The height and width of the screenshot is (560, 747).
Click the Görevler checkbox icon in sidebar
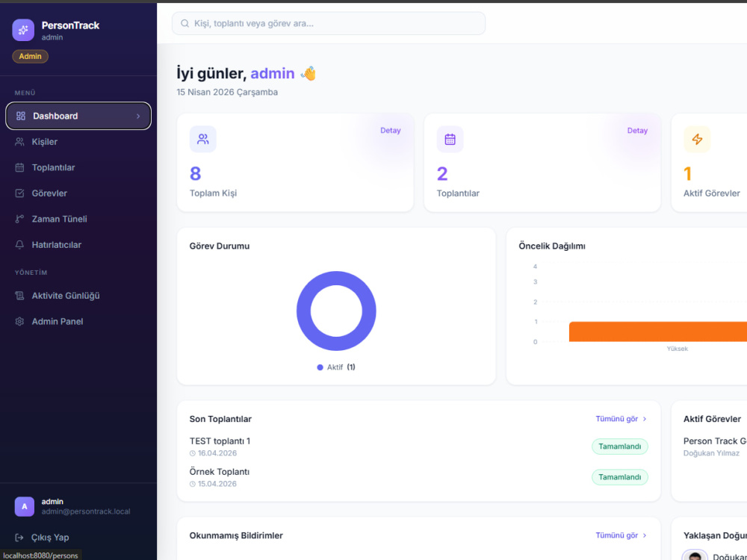(x=19, y=193)
